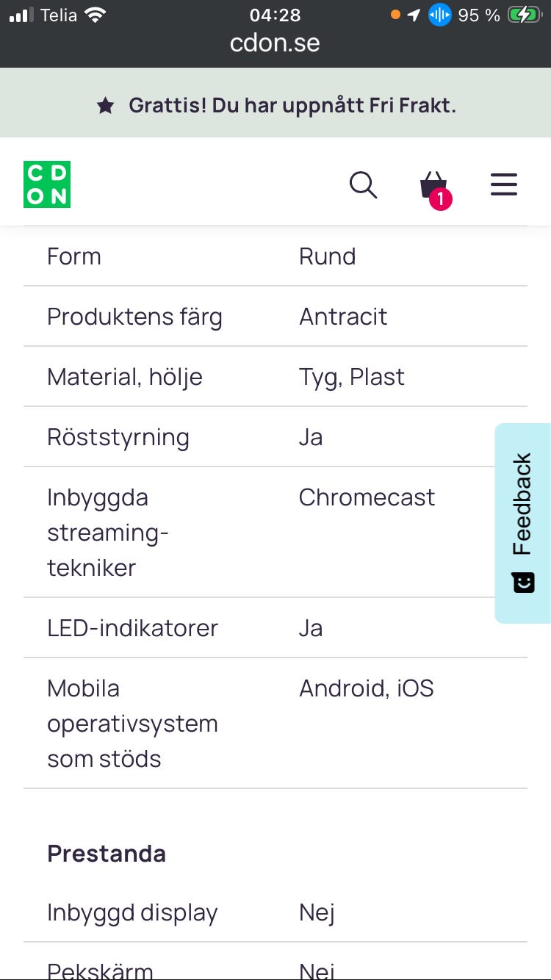Tap the blue audio waveform status icon
Screen dimensions: 551x980
pos(439,15)
